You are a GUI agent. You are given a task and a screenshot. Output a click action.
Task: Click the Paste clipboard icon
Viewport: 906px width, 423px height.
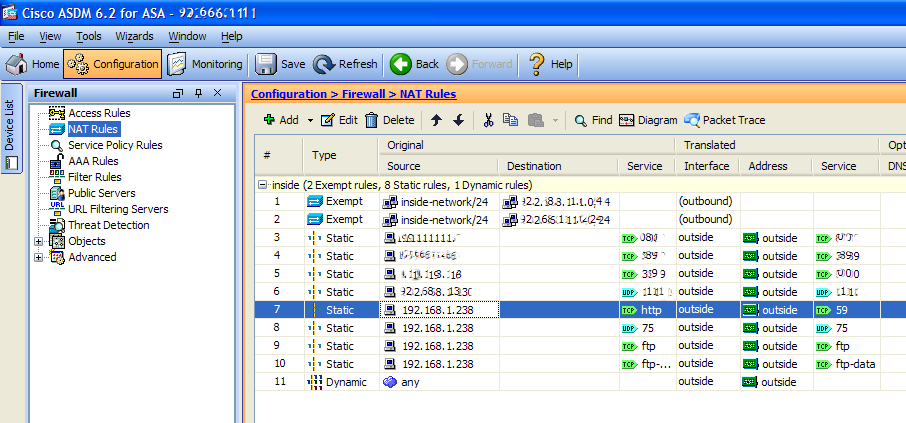[x=536, y=120]
